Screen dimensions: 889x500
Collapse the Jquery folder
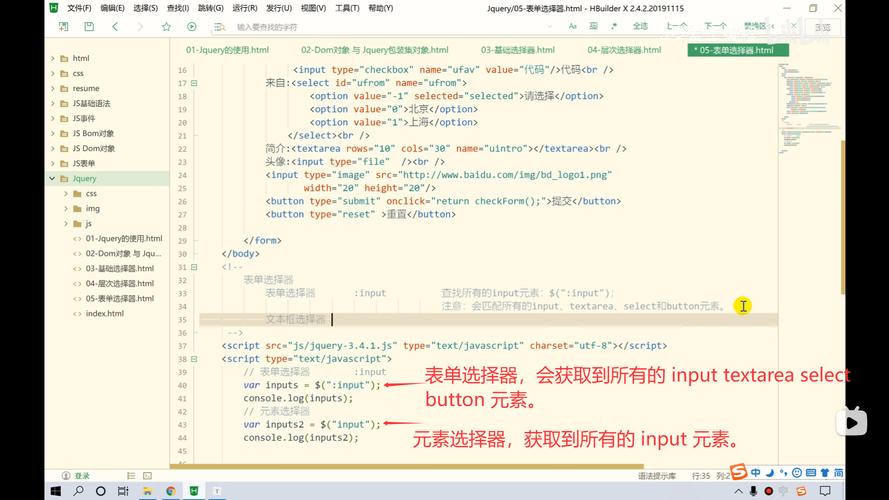click(x=53, y=179)
